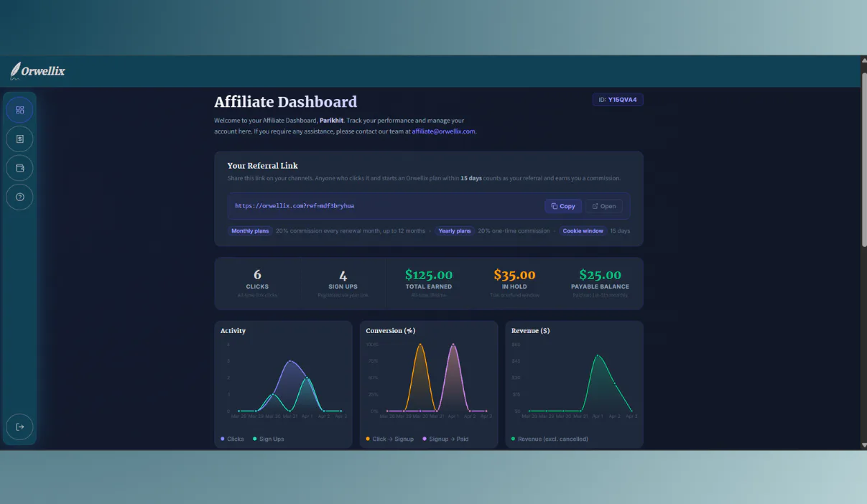Click the page vertical scrollbar thumb
This screenshot has width=867, height=504.
pyautogui.click(x=863, y=158)
